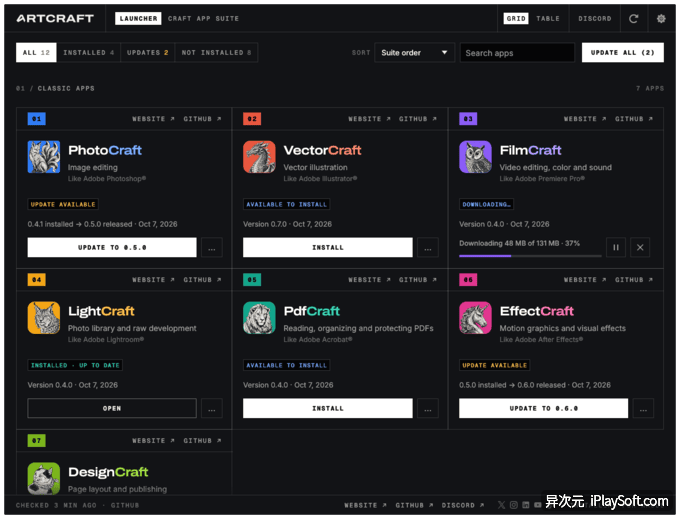Viewport: 680px width, 519px height.
Task: Click the purple 03 number badge
Action: [468, 118]
